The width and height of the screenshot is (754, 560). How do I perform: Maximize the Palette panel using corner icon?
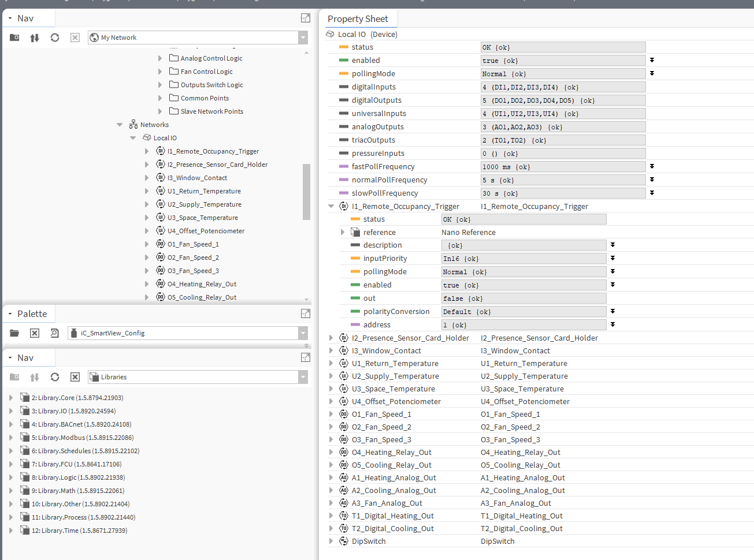[306, 313]
